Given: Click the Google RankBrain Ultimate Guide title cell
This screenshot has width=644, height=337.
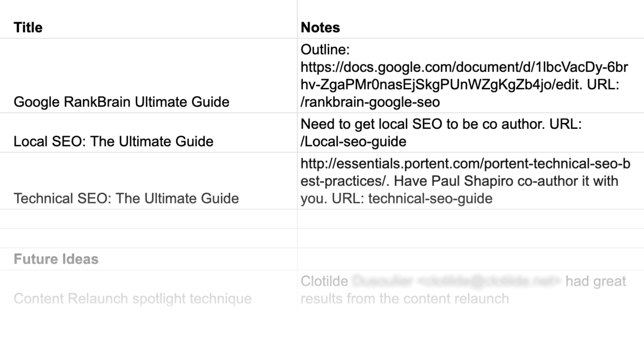Looking at the screenshot, I should [x=148, y=76].
